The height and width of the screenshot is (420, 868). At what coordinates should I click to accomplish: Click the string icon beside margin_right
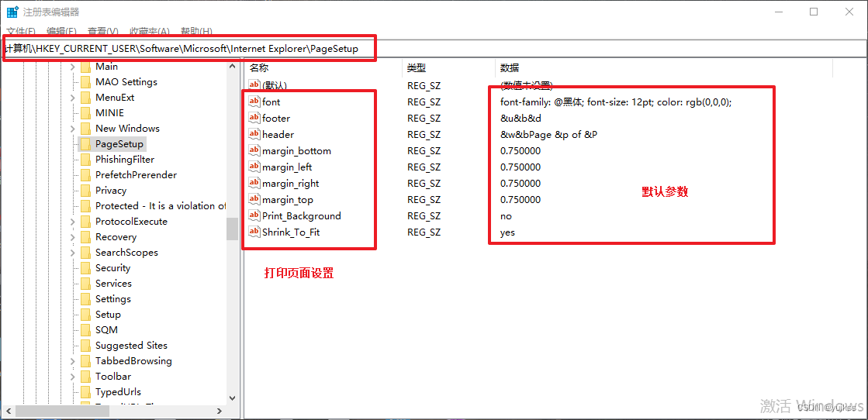tap(254, 183)
